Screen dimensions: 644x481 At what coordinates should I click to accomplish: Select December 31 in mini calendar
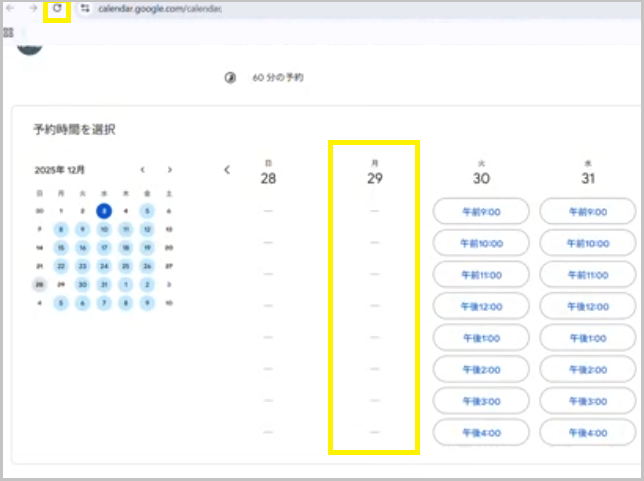104,285
